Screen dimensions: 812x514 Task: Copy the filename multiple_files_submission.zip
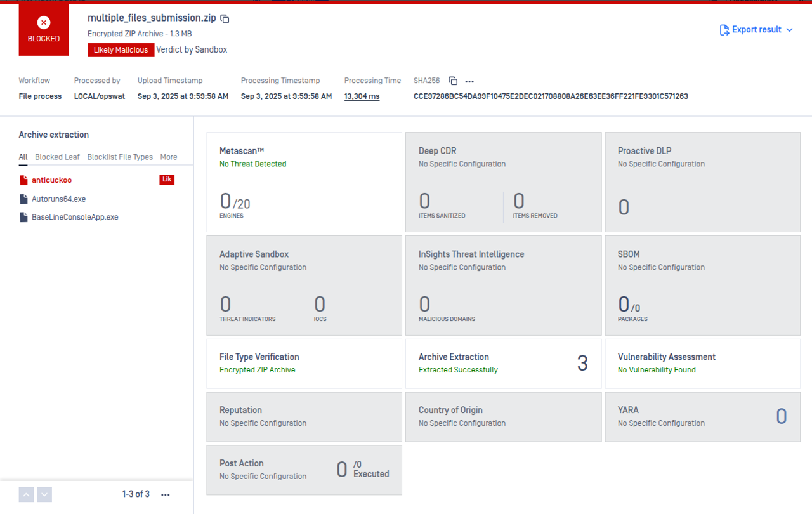point(225,19)
